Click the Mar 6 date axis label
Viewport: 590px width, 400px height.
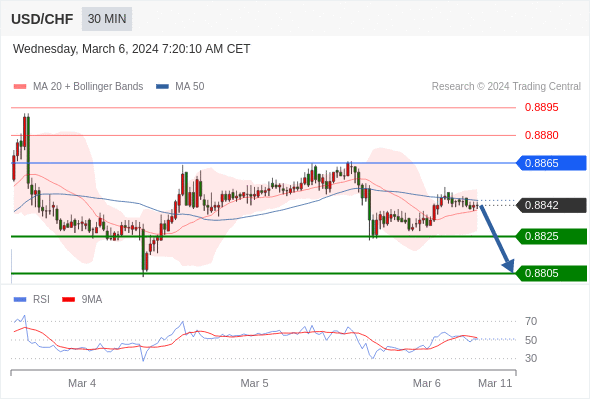click(x=427, y=383)
